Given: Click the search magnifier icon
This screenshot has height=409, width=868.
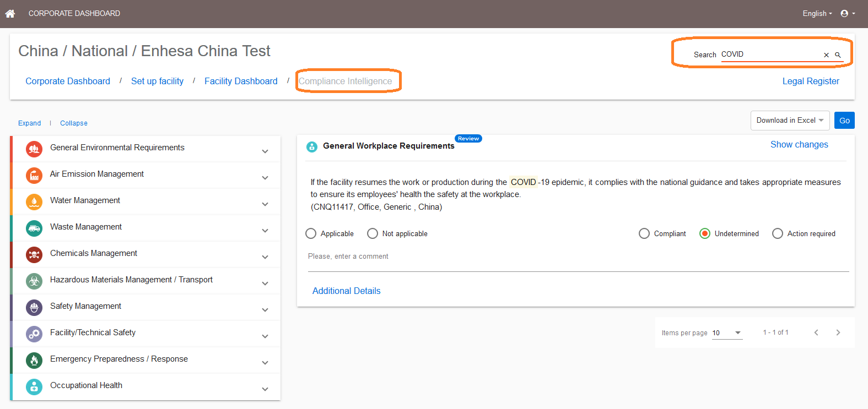Looking at the screenshot, I should (838, 54).
